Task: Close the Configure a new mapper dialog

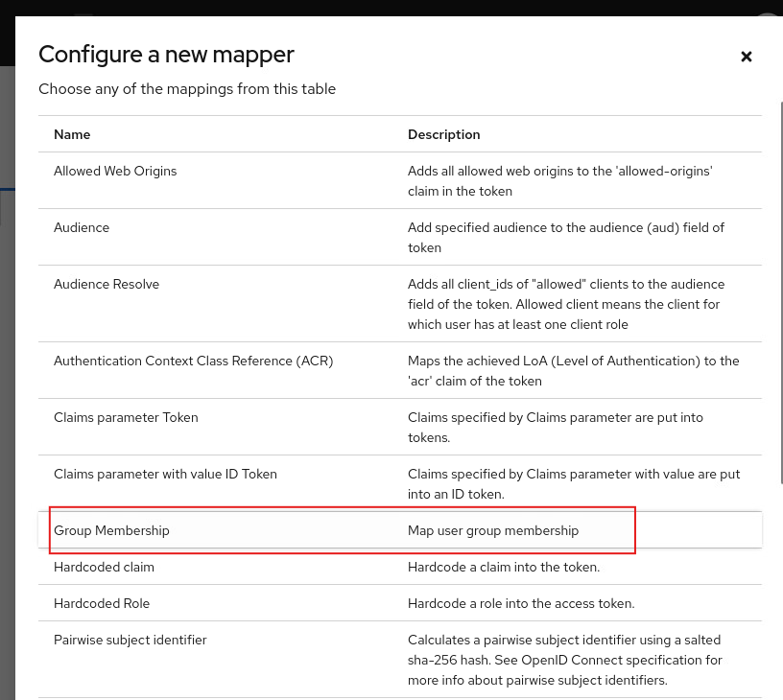Action: pos(746,57)
